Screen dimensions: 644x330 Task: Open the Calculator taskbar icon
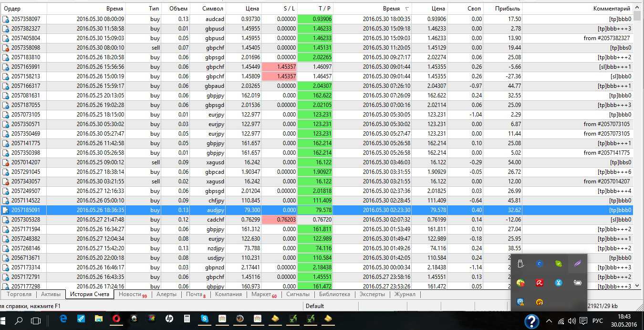187,319
